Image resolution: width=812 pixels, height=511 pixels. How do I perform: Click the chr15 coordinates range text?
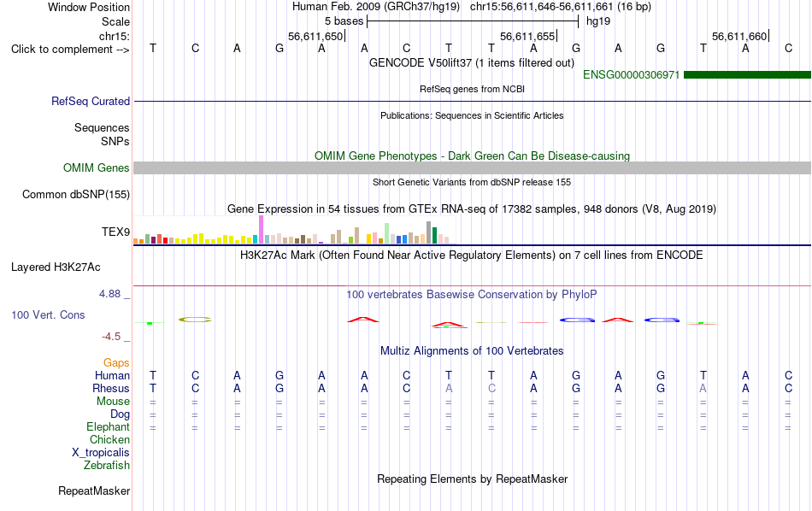tap(561, 7)
